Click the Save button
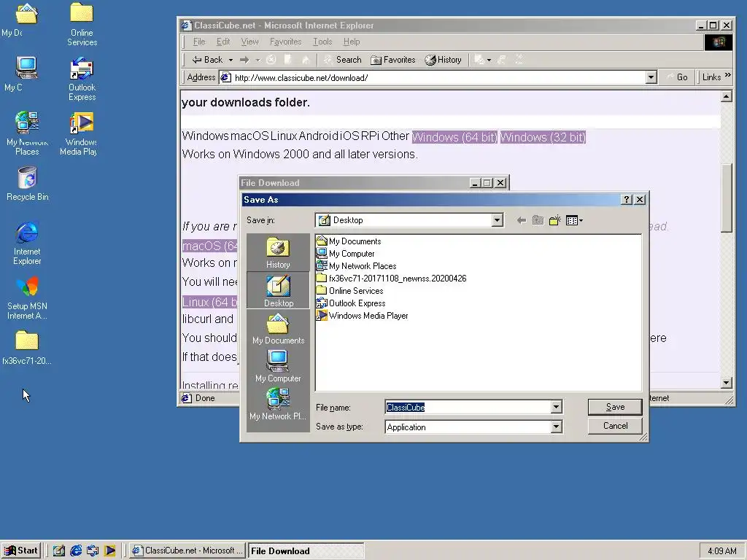Image resolution: width=747 pixels, height=560 pixels. point(615,407)
